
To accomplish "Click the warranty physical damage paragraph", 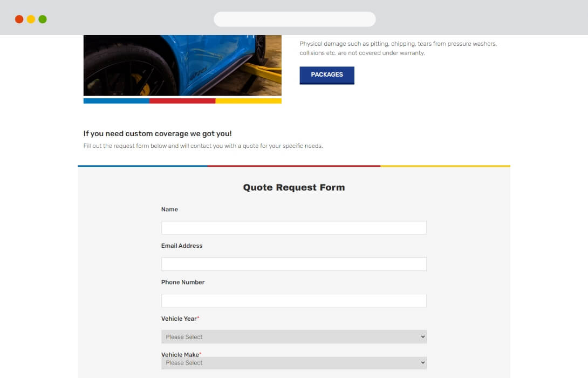I will [x=398, y=49].
